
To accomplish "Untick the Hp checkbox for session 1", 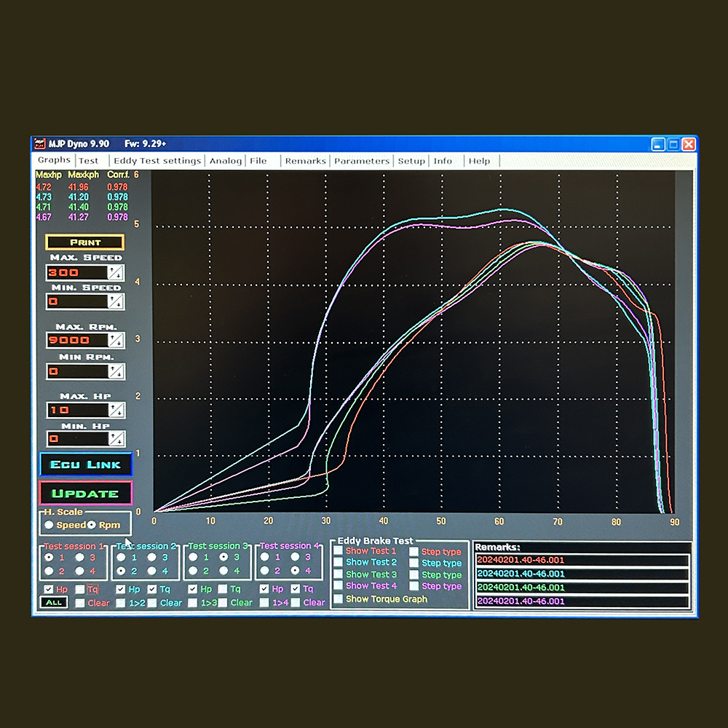I will (48, 589).
